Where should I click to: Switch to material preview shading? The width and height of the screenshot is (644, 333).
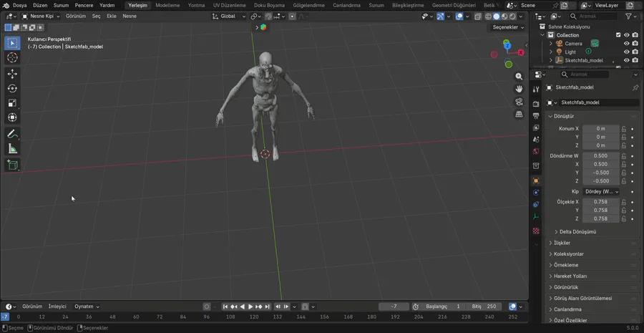(x=504, y=16)
